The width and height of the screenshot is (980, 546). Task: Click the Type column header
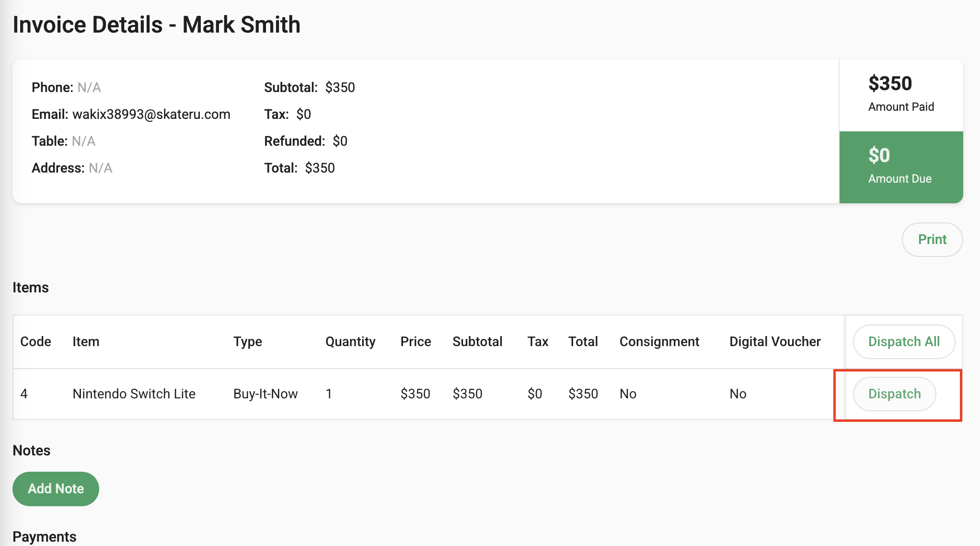point(247,342)
